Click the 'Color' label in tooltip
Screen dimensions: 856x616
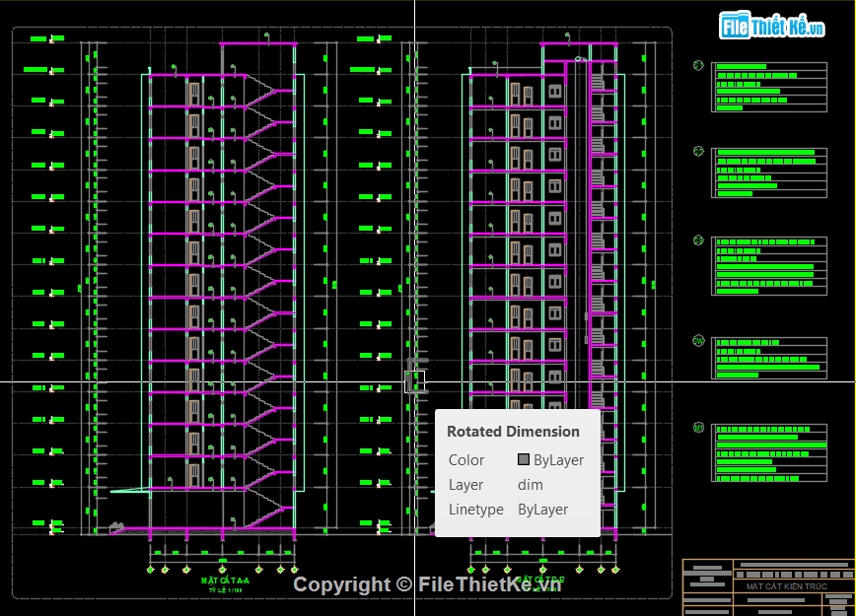pos(466,460)
